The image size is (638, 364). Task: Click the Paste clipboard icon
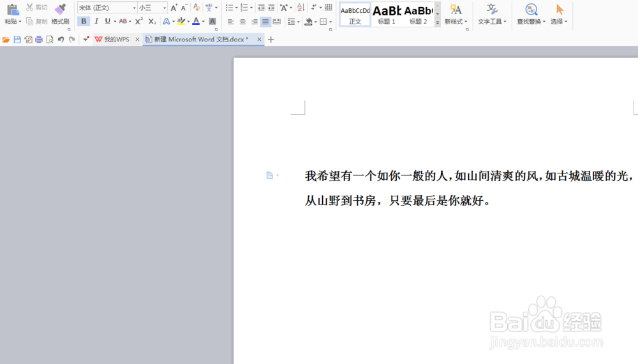coord(13,10)
